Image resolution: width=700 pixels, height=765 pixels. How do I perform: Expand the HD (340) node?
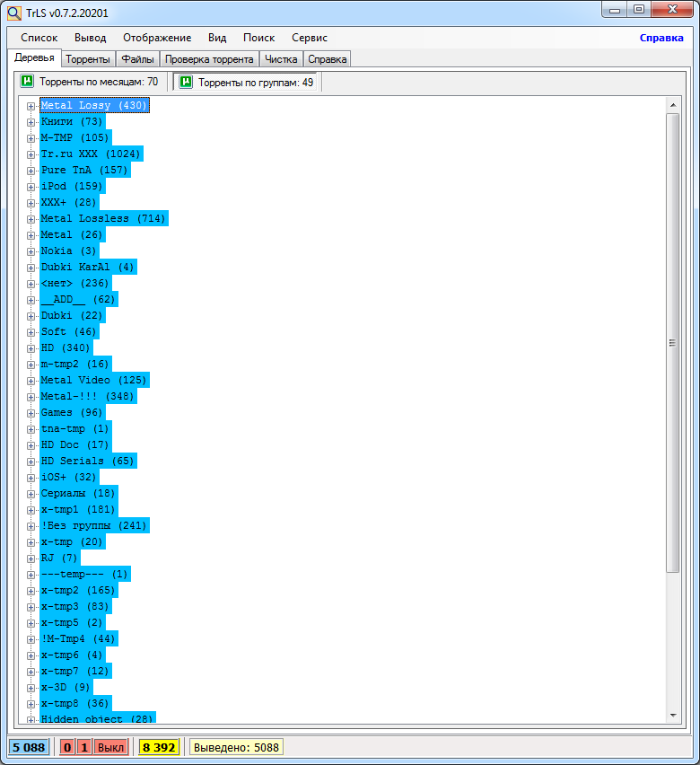tap(31, 348)
